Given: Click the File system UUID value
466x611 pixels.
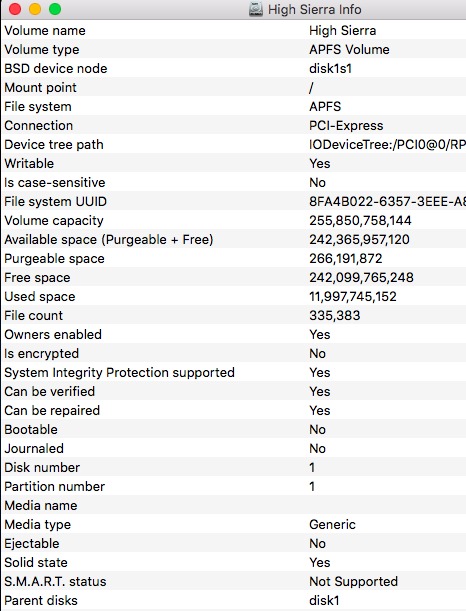Looking at the screenshot, I should [387, 201].
